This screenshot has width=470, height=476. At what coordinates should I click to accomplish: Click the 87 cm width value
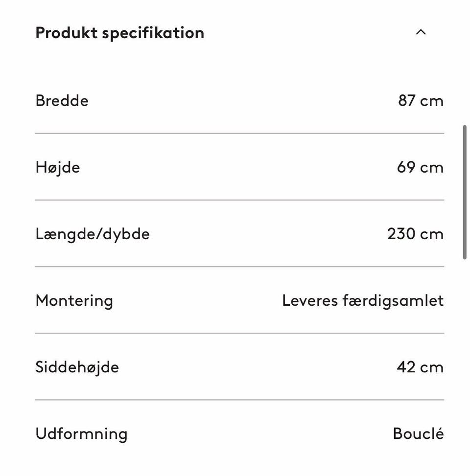click(x=421, y=101)
